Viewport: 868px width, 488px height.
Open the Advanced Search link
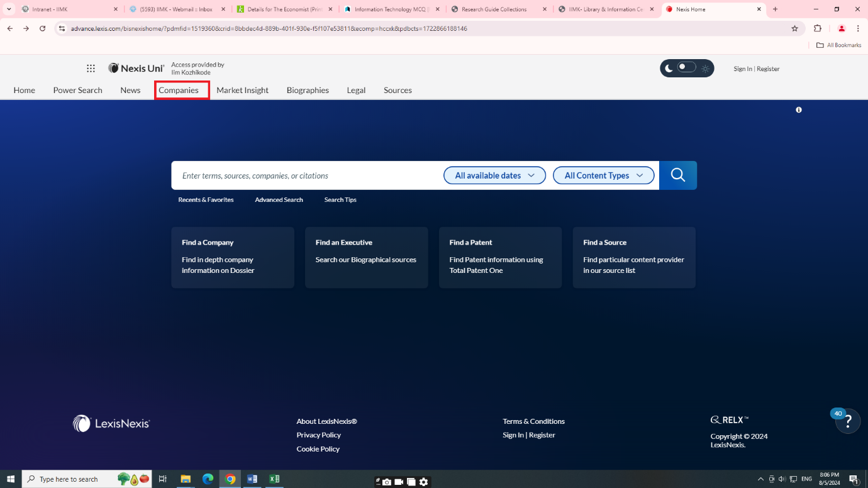279,200
